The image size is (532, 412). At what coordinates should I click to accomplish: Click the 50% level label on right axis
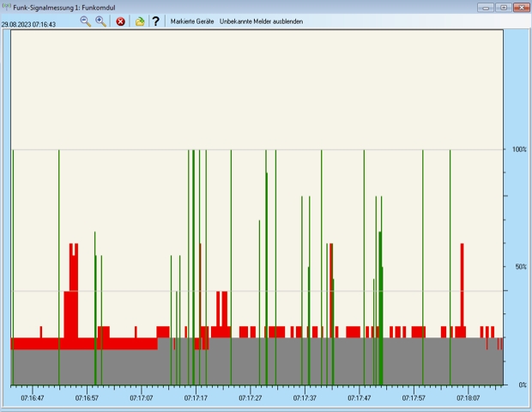pos(519,267)
